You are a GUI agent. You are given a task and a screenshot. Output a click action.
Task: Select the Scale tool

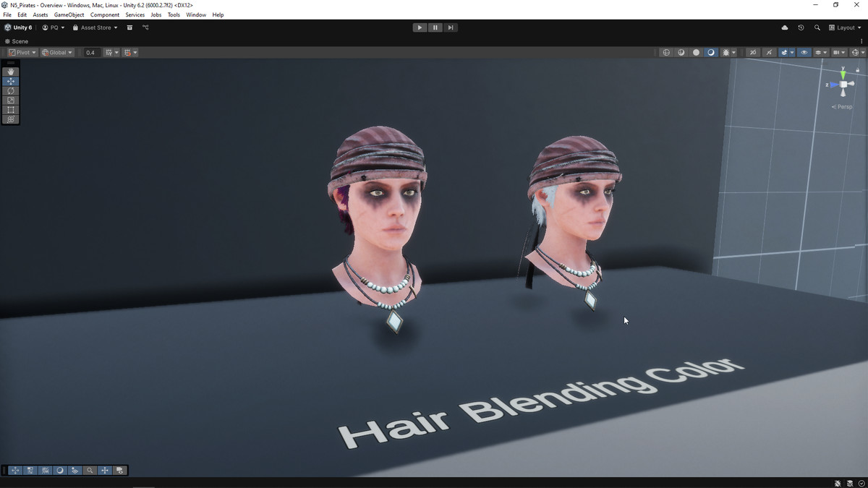click(11, 100)
